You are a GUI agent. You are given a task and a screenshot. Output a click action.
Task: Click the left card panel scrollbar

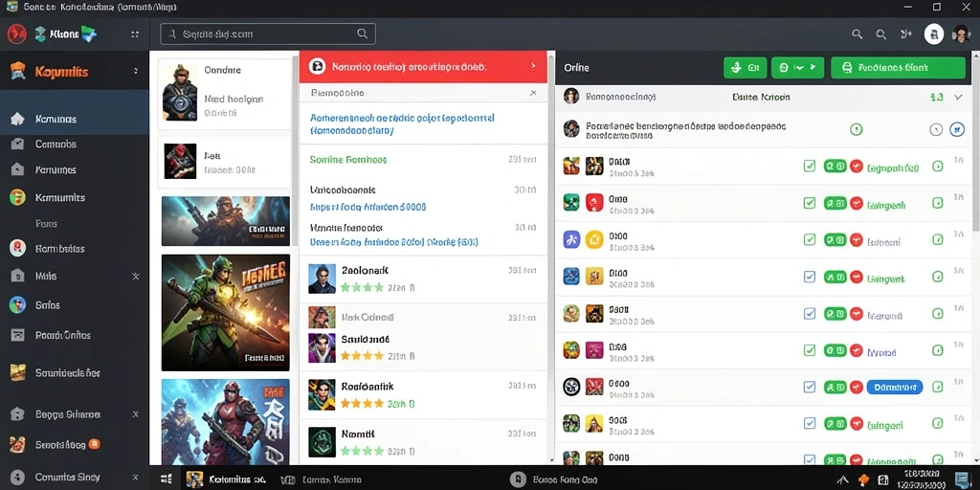pyautogui.click(x=295, y=150)
